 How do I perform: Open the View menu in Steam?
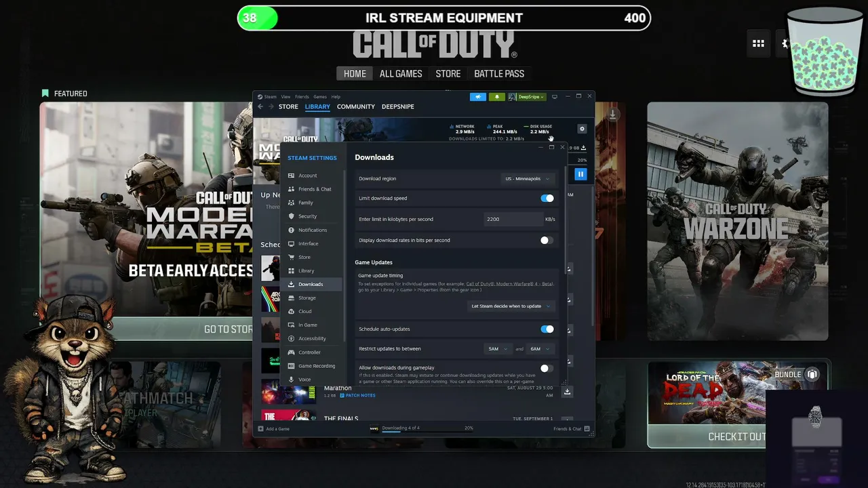click(x=285, y=97)
